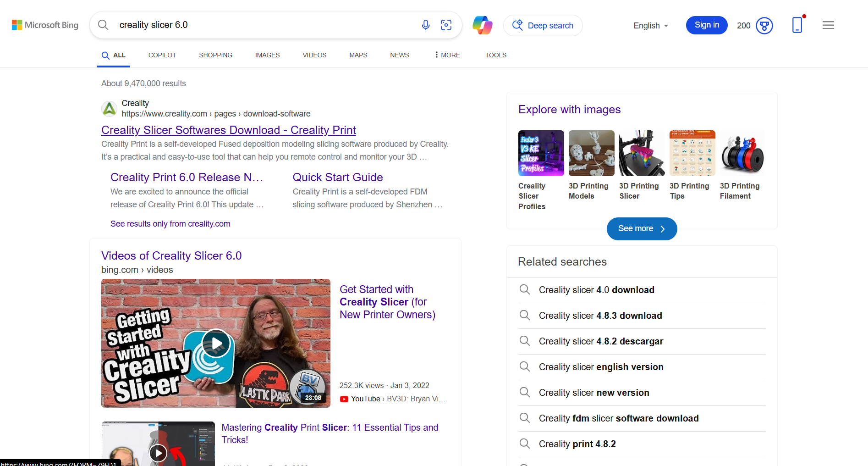Open the Quick Start Guide sublink

click(x=338, y=178)
